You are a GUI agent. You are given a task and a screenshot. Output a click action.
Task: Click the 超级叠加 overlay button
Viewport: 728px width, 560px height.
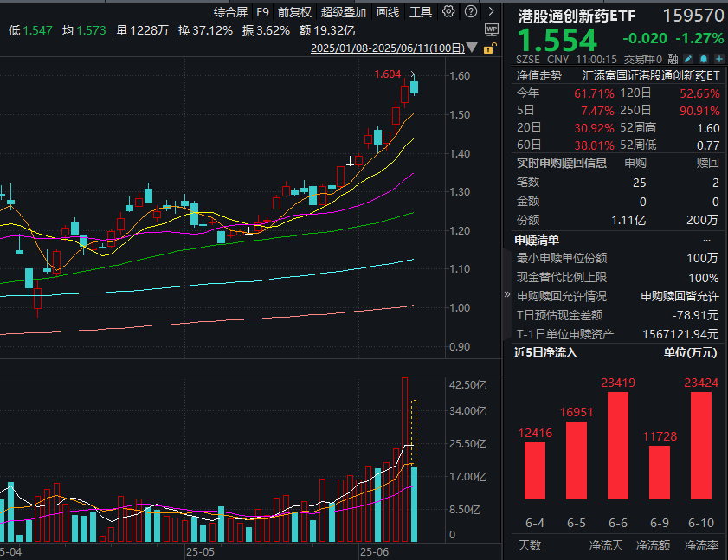coord(344,12)
